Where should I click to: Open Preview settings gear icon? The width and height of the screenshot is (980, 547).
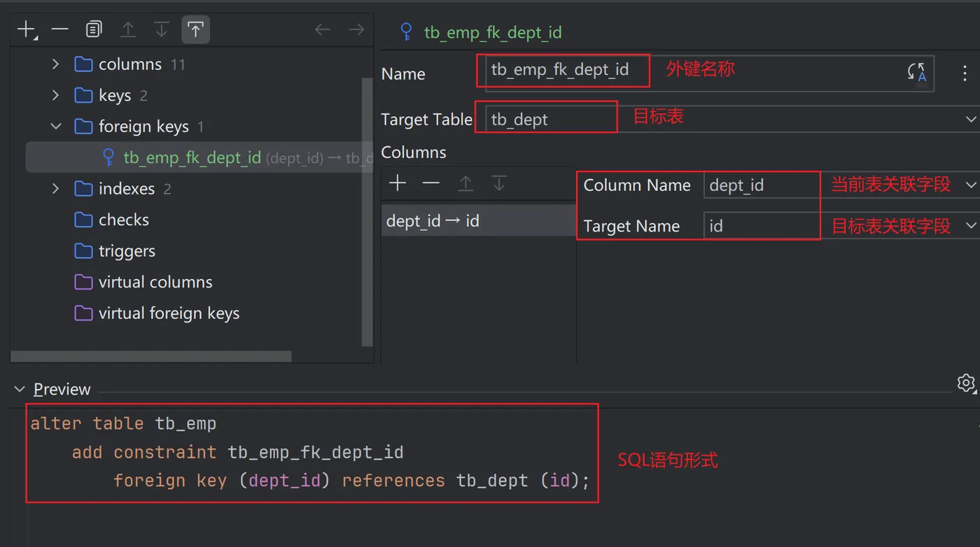tap(966, 383)
